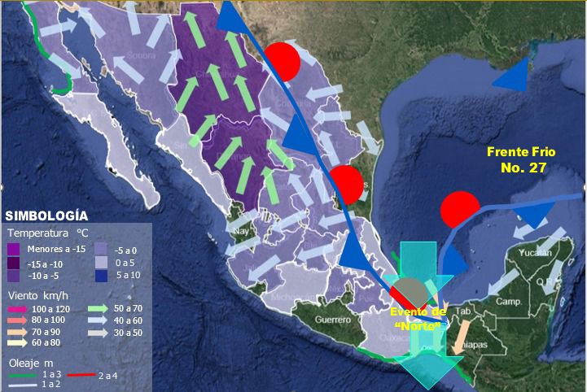This screenshot has width=587, height=392.
Task: Click the orange 70 a 90 wind legend arrow
Action: coord(16,332)
